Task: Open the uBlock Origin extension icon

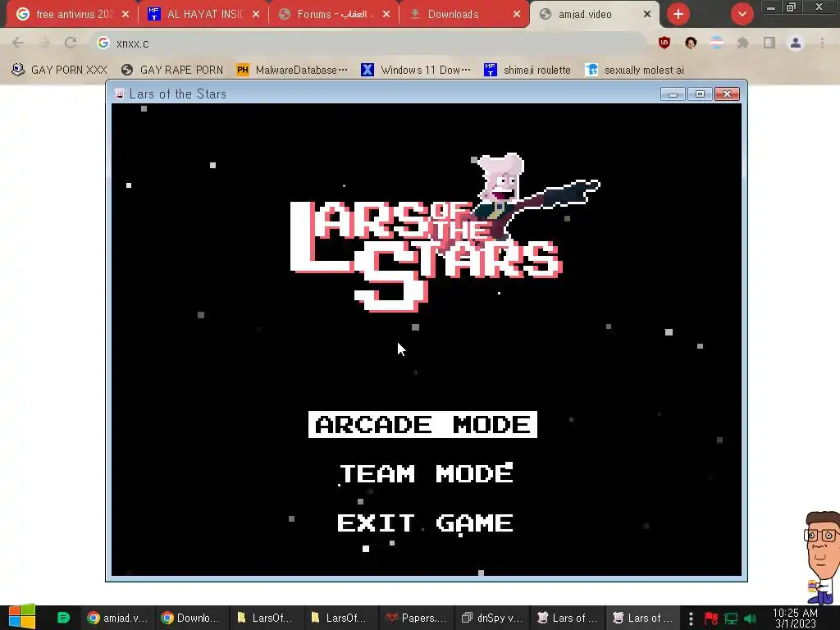Action: pos(664,43)
